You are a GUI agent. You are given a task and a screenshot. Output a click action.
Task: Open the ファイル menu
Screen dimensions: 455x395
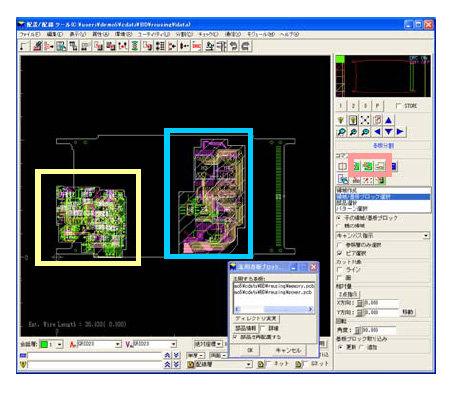[x=30, y=34]
